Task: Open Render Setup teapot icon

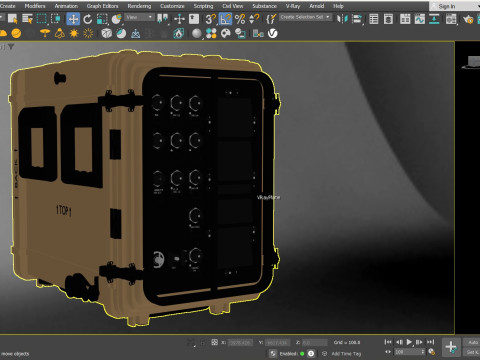Action: (468, 19)
